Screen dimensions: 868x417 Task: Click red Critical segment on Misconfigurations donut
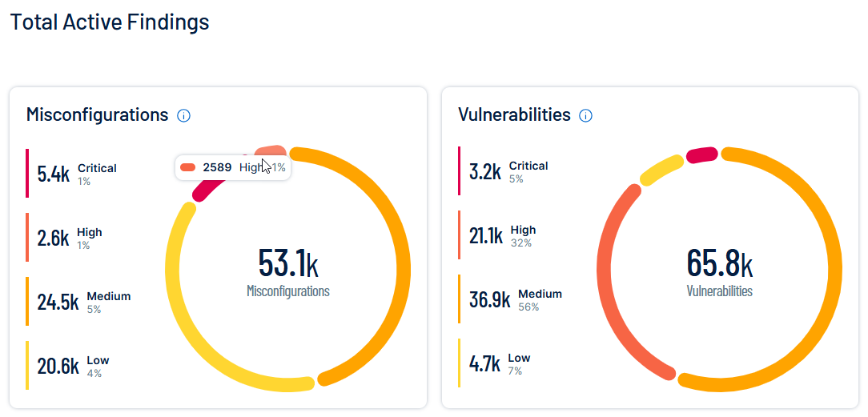[x=211, y=188]
